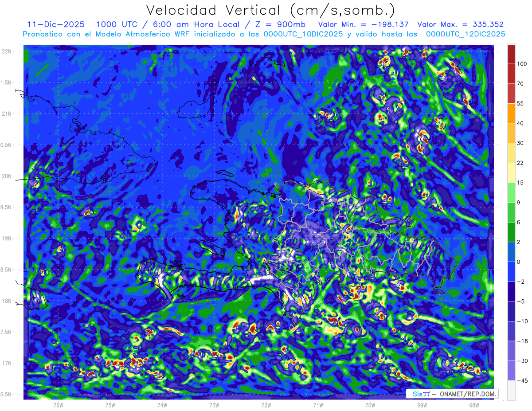The image size is (532, 411).
Task: Click the longitude label "76W"
Action: pos(58,405)
